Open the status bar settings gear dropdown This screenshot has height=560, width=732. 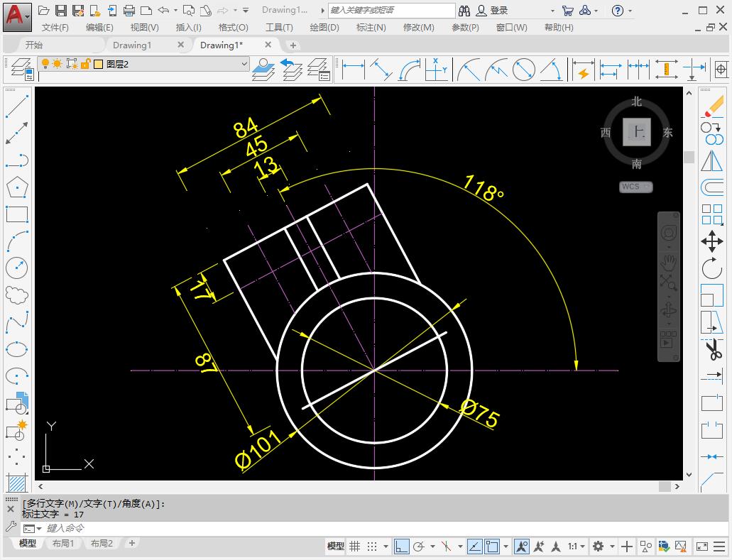coord(611,547)
